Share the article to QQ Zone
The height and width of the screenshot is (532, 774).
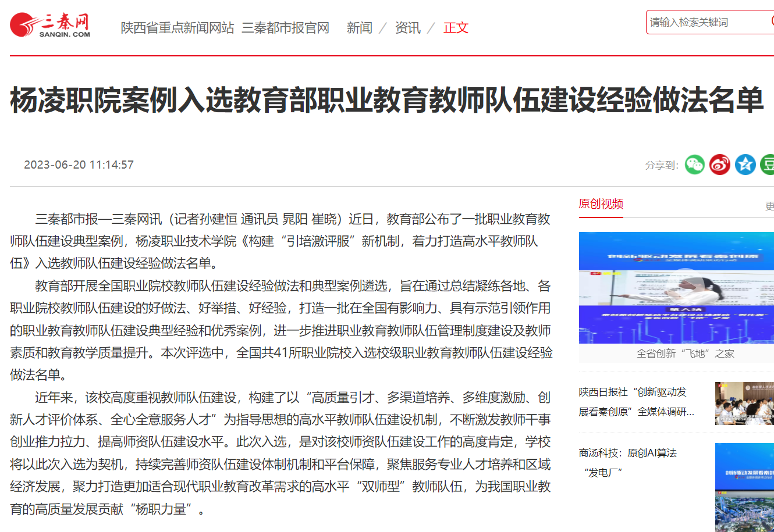745,165
